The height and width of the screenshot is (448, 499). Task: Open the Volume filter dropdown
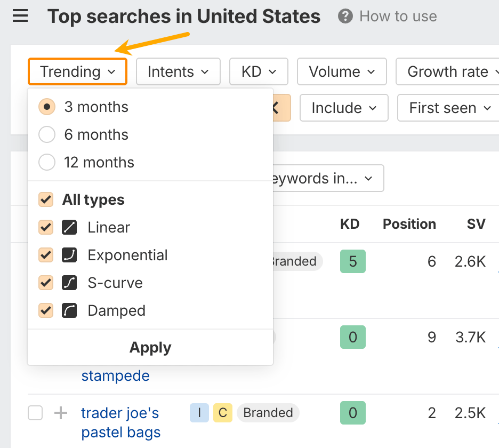(342, 71)
